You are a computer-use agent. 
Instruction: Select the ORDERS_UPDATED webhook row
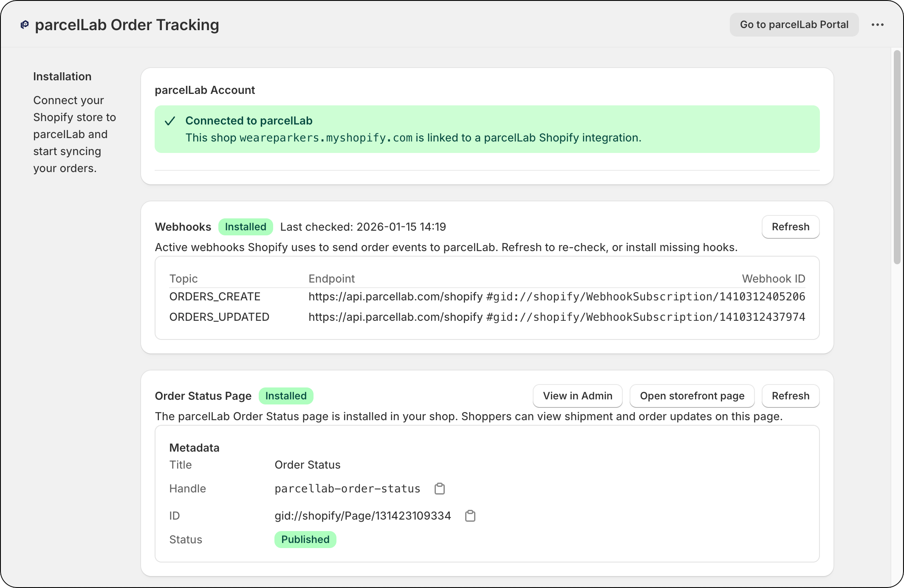pos(219,317)
